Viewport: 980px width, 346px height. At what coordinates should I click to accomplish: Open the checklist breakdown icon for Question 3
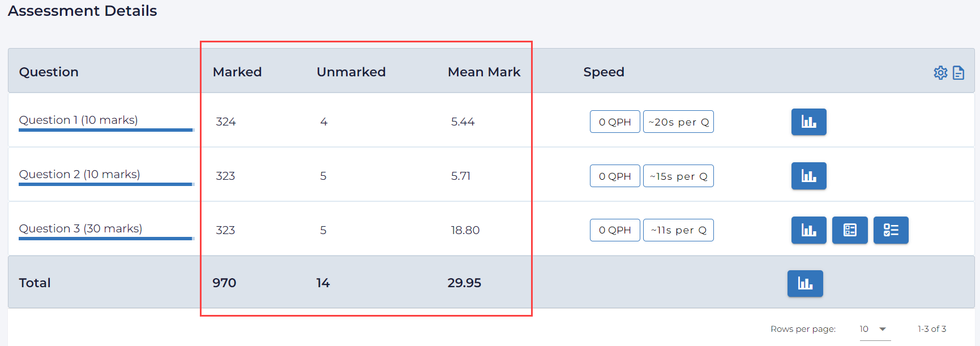tap(891, 230)
